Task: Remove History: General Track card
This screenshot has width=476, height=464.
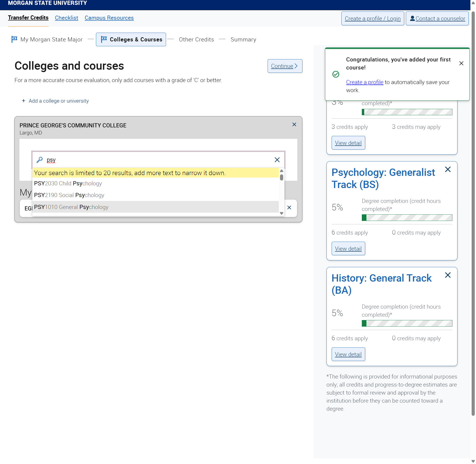Action: (448, 275)
